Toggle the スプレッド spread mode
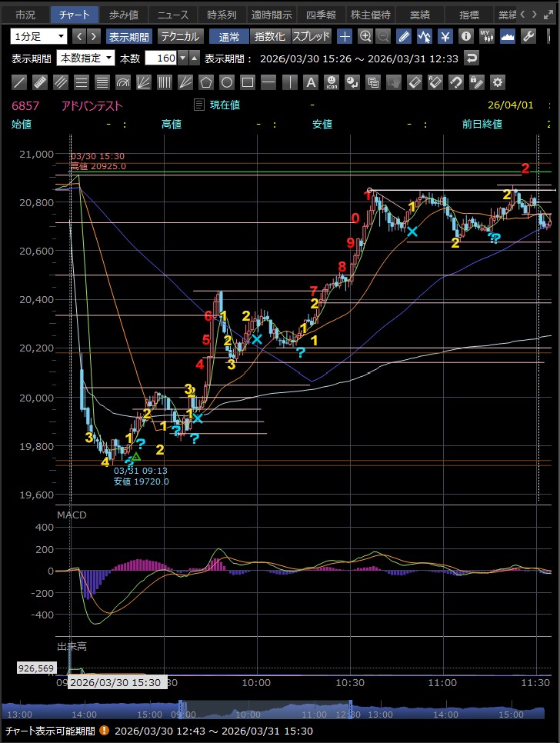 (x=311, y=36)
